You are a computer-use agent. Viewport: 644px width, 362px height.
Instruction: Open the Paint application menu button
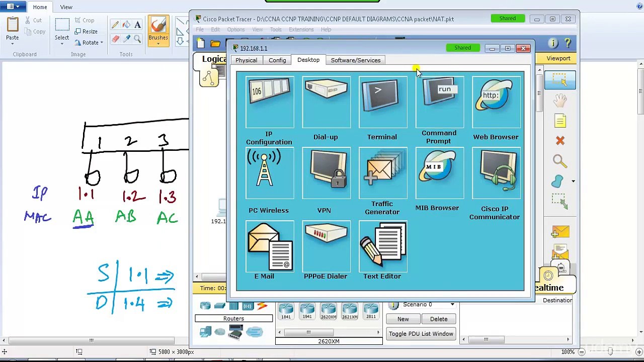click(13, 7)
